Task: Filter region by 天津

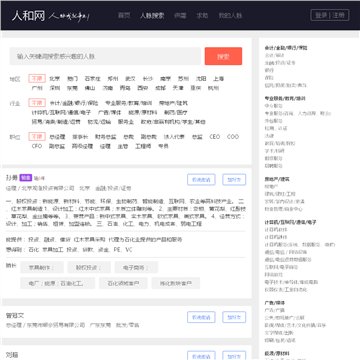Action: point(178,88)
